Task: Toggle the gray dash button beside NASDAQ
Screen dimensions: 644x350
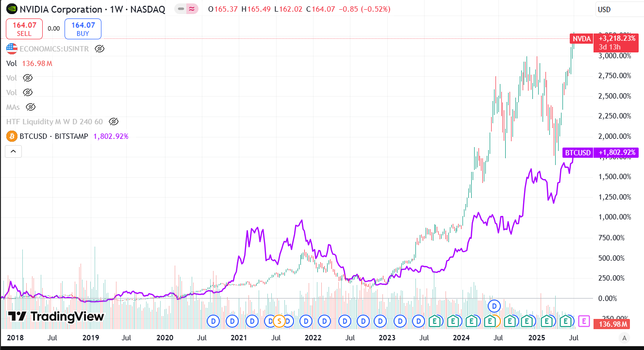Action: [181, 9]
